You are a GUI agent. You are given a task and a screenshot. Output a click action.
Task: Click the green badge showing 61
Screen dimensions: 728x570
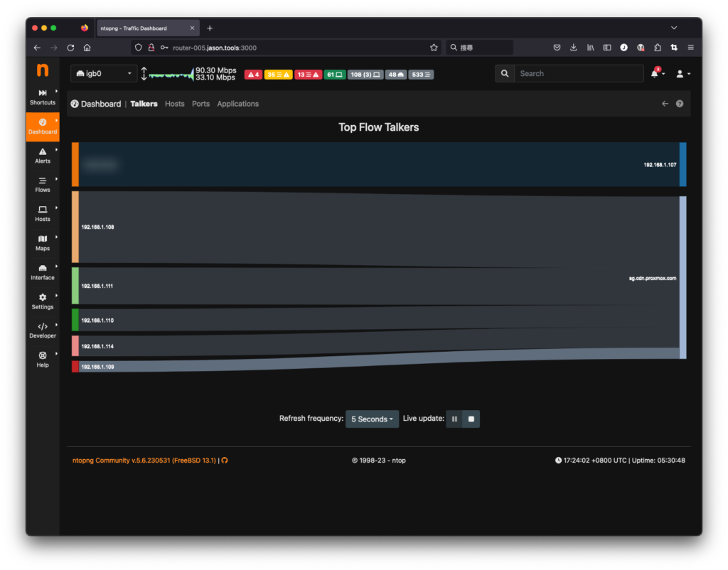pyautogui.click(x=334, y=74)
